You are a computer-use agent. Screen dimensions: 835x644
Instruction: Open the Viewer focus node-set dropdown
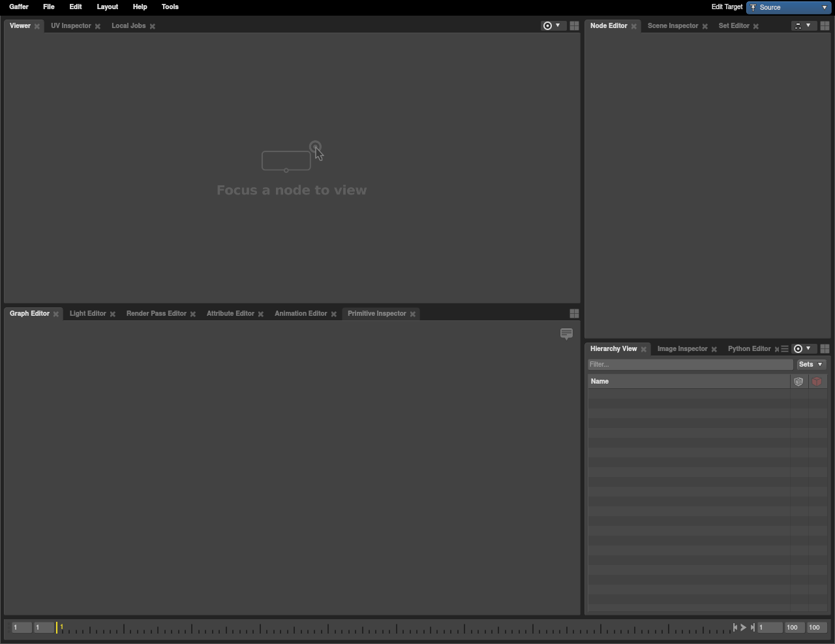click(x=552, y=25)
